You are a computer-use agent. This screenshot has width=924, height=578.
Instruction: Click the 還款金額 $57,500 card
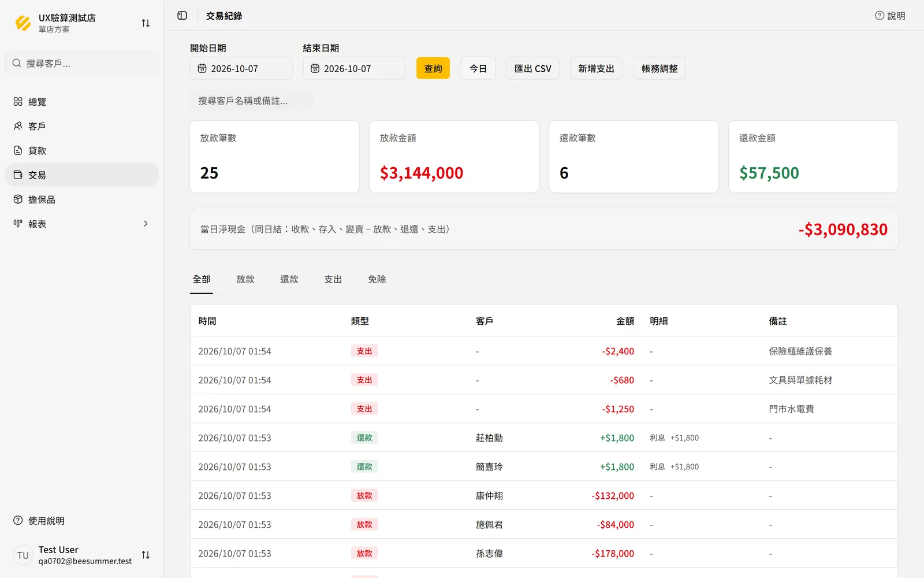813,157
